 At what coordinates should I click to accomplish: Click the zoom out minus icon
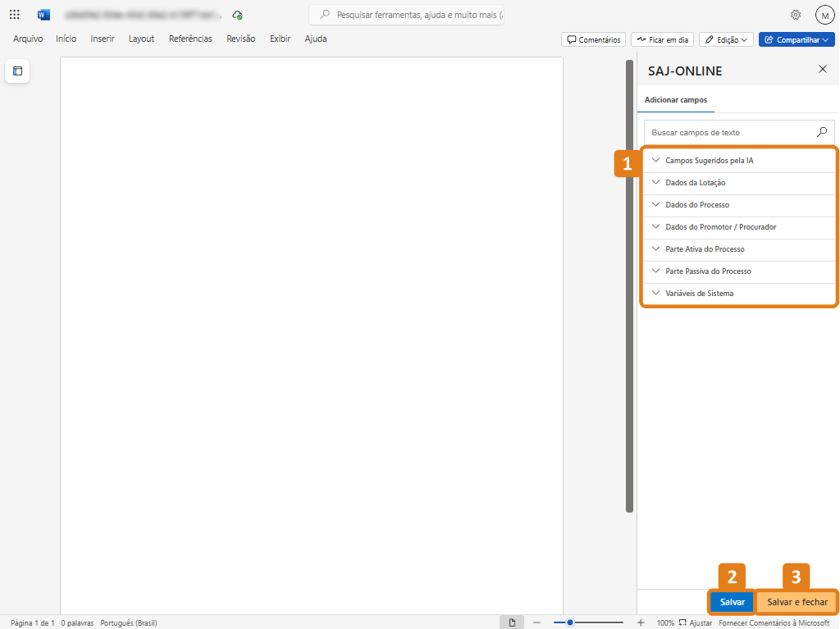pos(536,622)
